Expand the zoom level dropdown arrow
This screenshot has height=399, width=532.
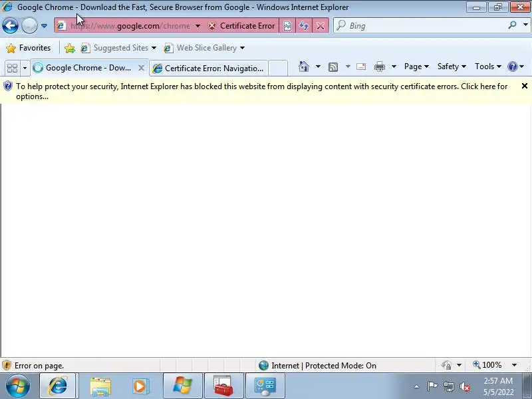(x=514, y=365)
